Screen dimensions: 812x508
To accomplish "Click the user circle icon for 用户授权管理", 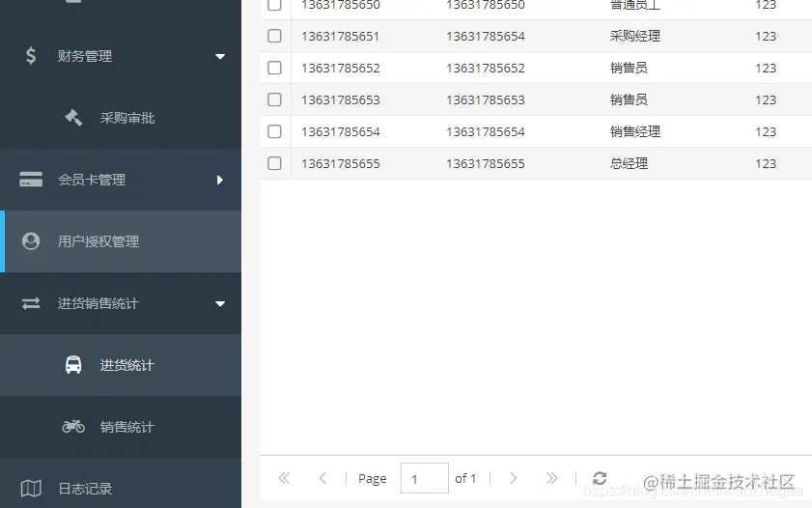I will click(31, 241).
